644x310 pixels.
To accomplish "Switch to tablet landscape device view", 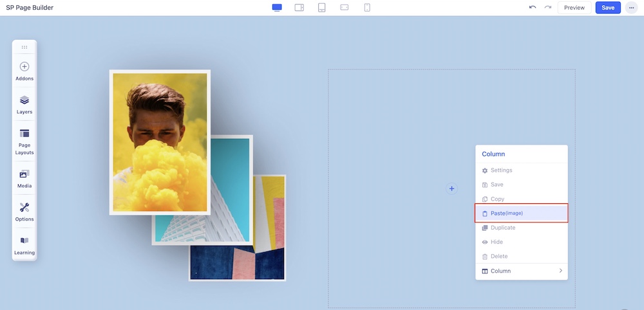I will pos(299,7).
